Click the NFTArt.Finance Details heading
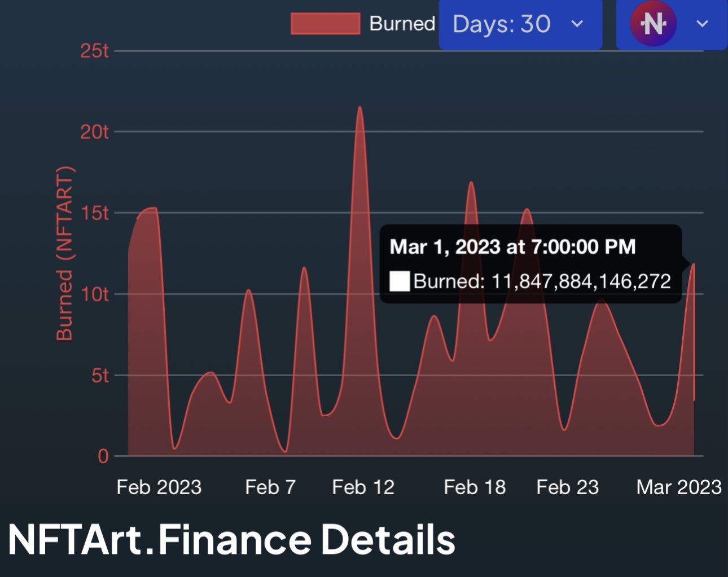728x577 pixels. [232, 540]
